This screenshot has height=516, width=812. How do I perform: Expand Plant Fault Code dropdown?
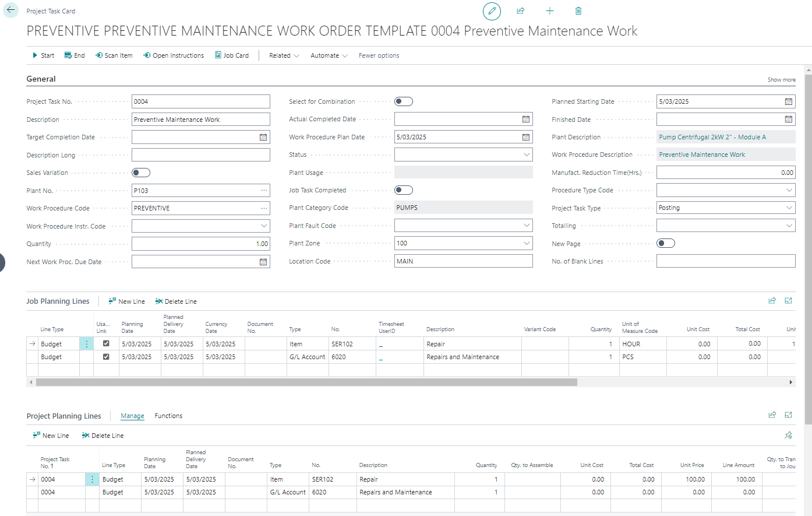click(527, 226)
